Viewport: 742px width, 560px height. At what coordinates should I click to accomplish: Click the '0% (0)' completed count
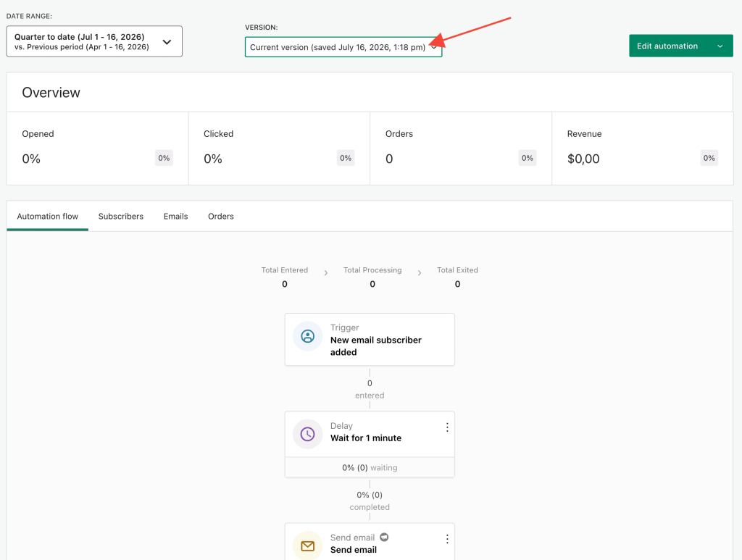370,495
